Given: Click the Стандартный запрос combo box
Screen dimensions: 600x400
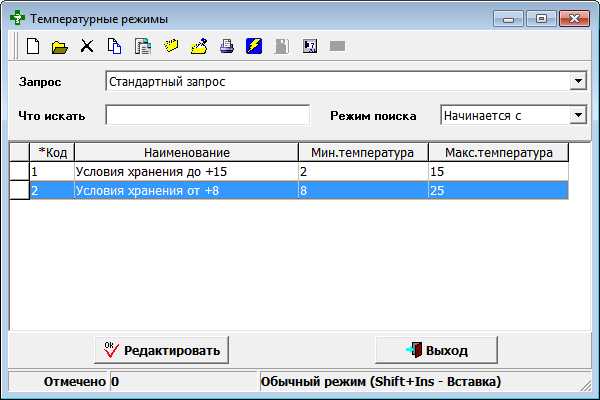Looking at the screenshot, I should [346, 81].
